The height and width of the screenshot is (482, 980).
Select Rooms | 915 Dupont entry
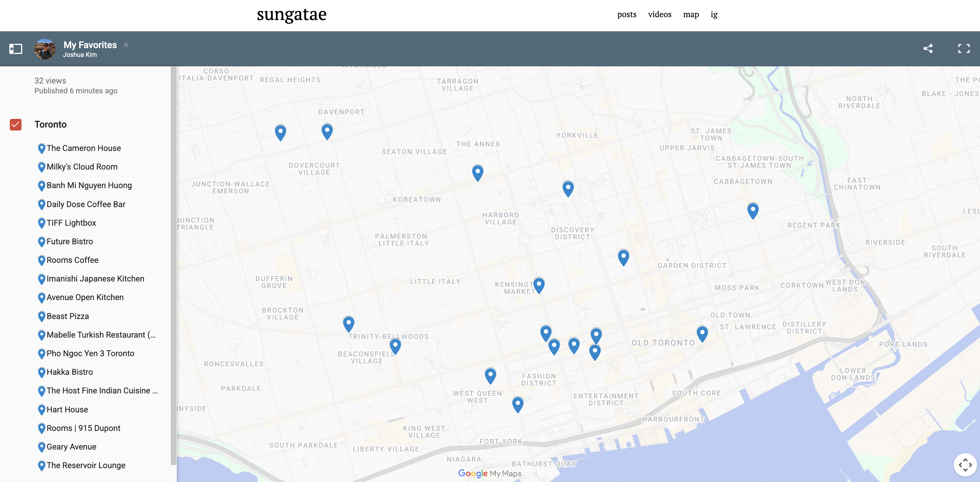click(83, 428)
